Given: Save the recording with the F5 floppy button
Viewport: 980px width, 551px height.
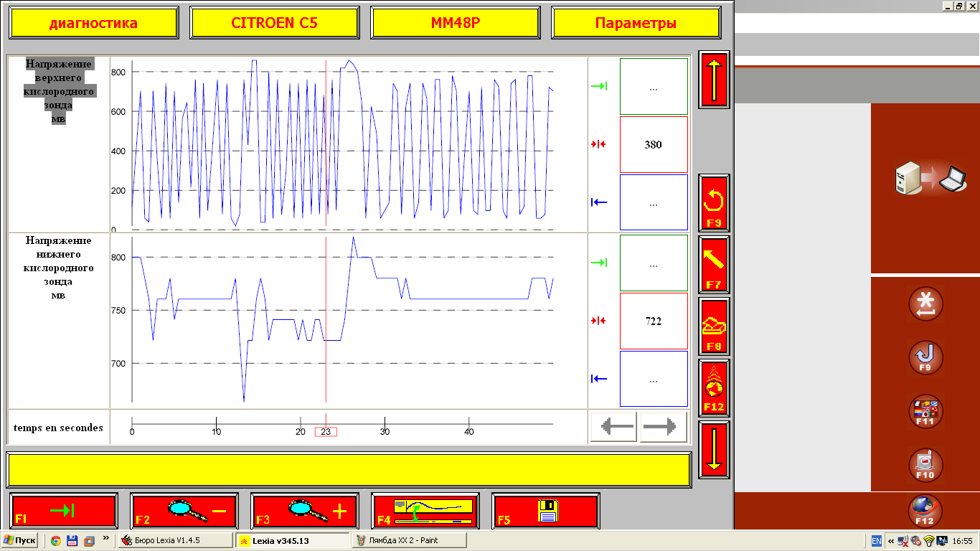Looking at the screenshot, I should [546, 511].
